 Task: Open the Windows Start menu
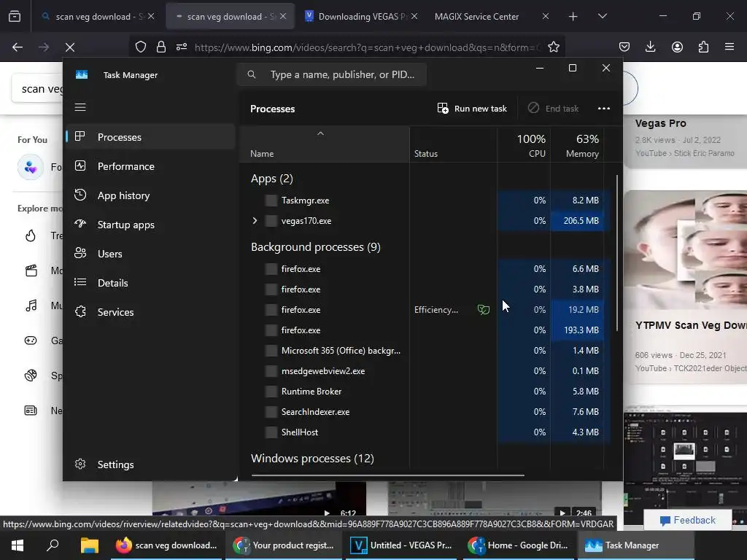tap(18, 545)
